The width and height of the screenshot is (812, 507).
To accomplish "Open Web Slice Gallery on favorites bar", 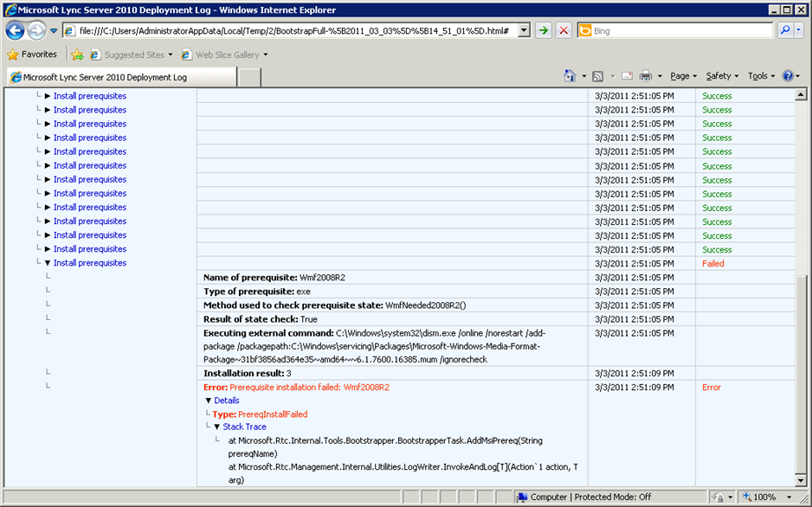I will (224, 55).
